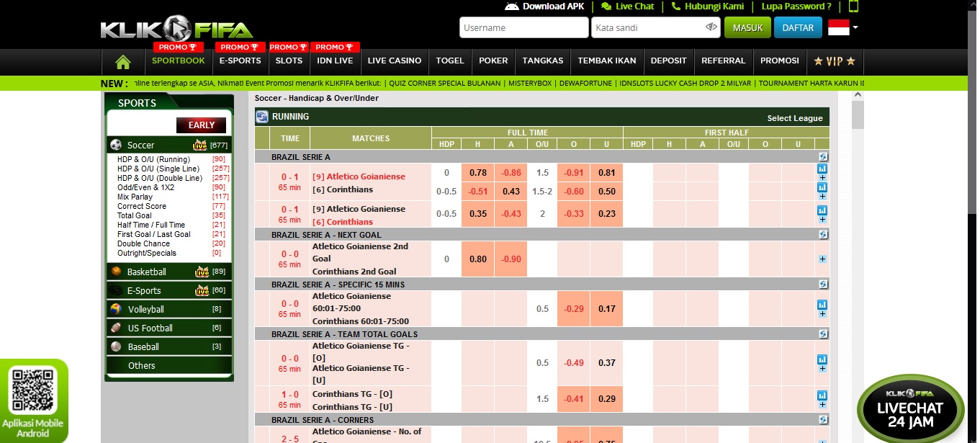
Task: Expand more bets for Next Goal match
Action: click(x=822, y=259)
